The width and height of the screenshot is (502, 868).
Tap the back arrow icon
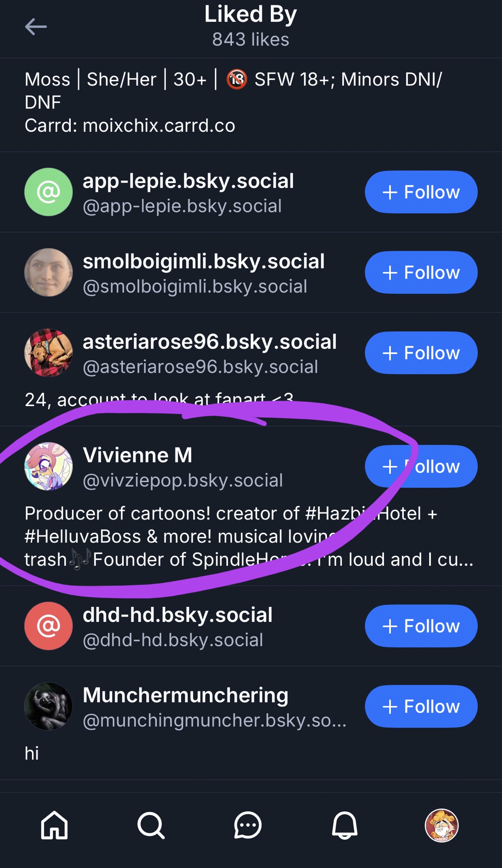click(x=36, y=27)
